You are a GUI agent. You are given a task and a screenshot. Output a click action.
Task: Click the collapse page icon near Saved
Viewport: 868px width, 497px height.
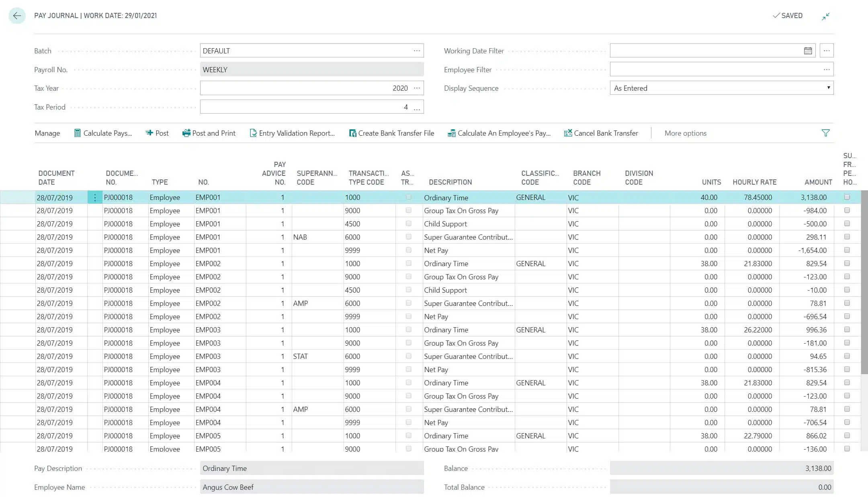point(826,16)
